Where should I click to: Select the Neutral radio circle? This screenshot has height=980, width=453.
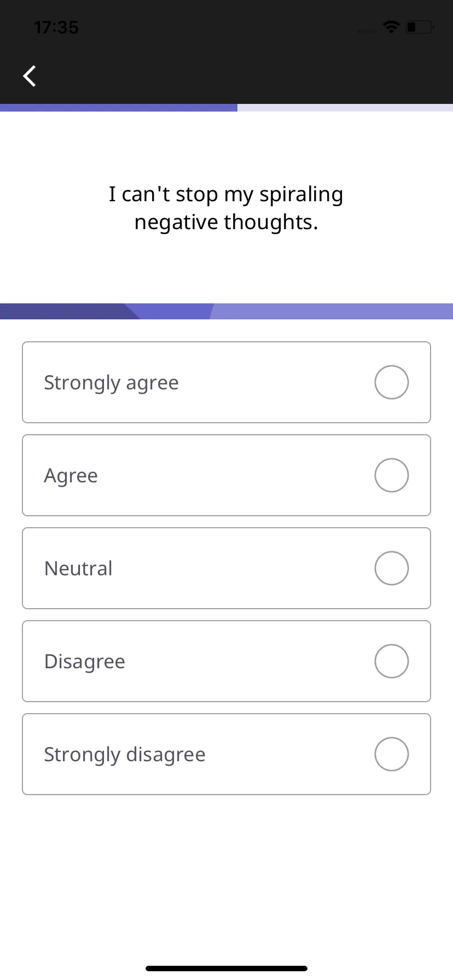coord(392,568)
